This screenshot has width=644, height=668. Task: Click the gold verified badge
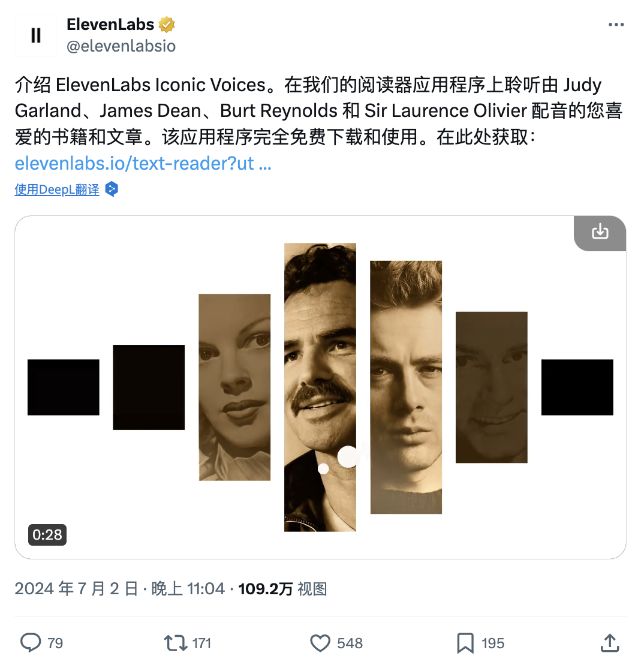pyautogui.click(x=167, y=25)
